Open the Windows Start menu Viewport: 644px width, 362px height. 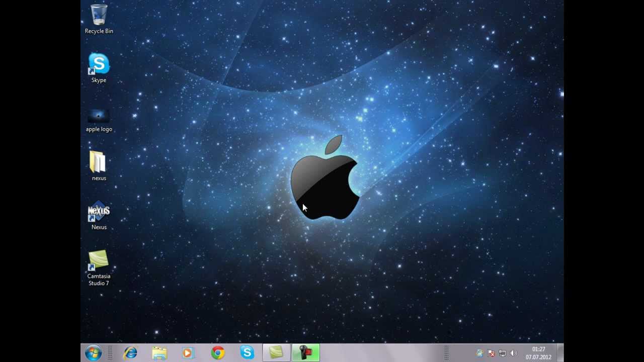[93, 353]
